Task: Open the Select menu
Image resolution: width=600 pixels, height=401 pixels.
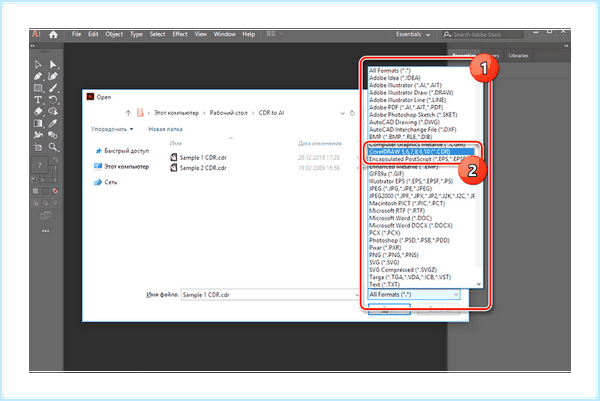Action: [157, 34]
